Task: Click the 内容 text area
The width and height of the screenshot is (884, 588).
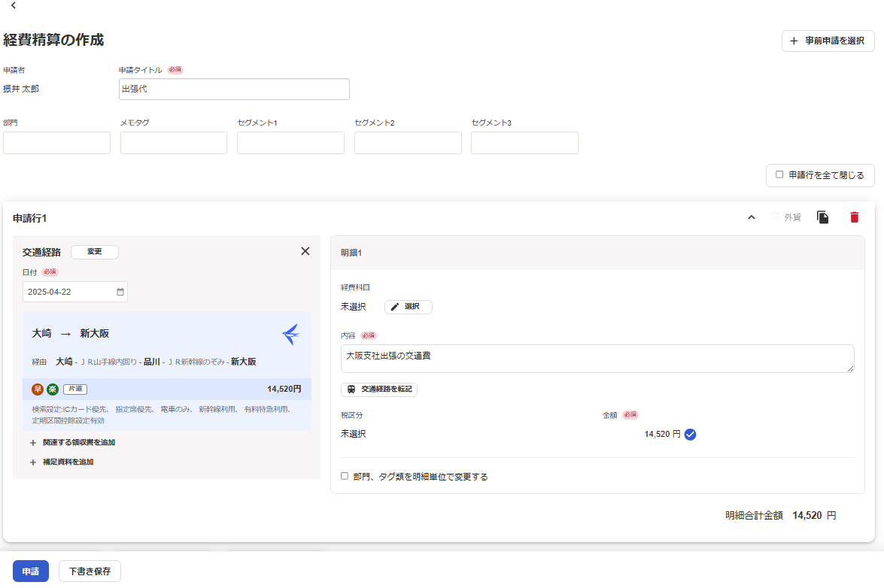Action: [597, 359]
